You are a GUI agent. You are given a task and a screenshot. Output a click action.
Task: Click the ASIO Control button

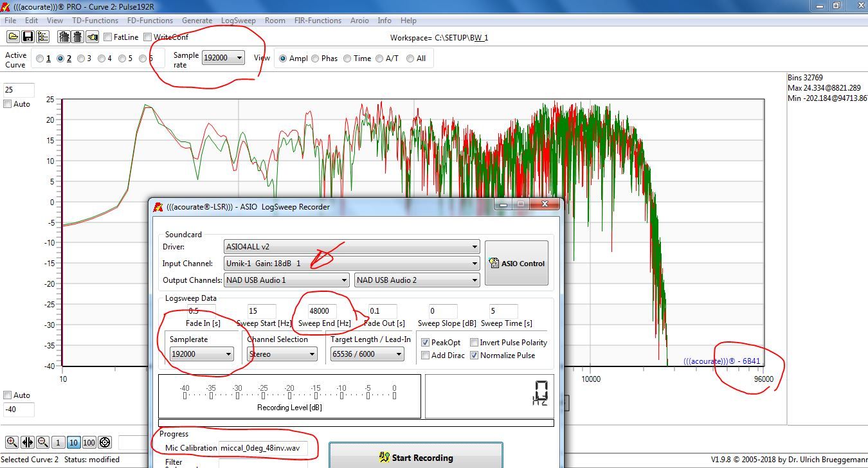tap(516, 263)
